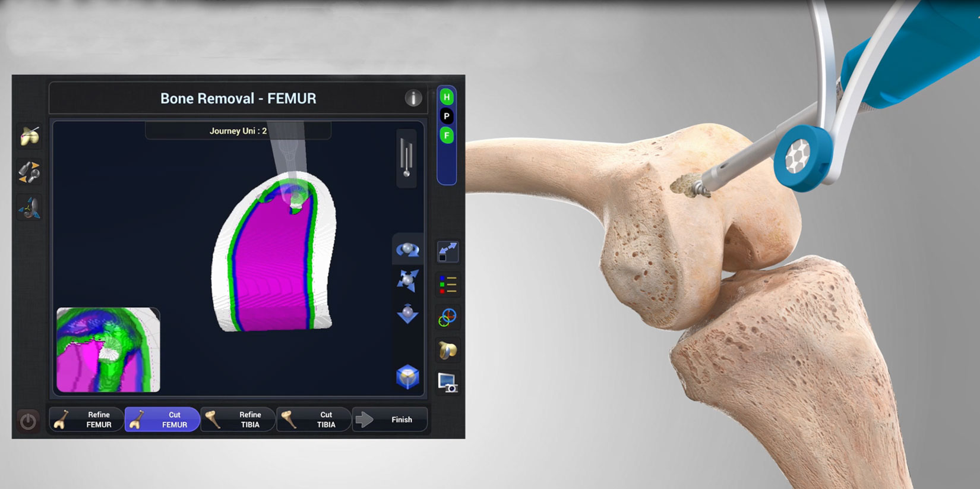Adjust the vertical bur depth slider
Screen dimensions: 980x489
pos(406,158)
